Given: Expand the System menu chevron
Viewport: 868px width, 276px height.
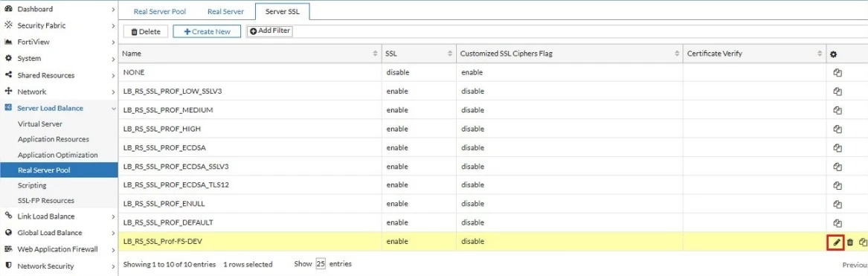Looking at the screenshot, I should (x=113, y=59).
